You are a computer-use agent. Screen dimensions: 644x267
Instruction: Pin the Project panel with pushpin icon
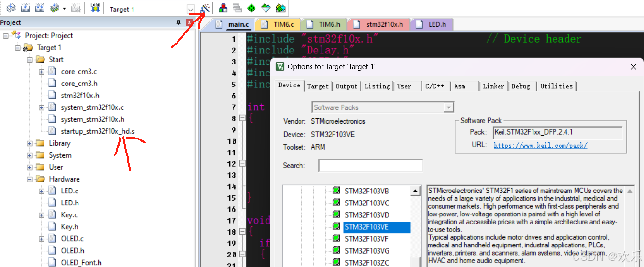[x=179, y=22]
